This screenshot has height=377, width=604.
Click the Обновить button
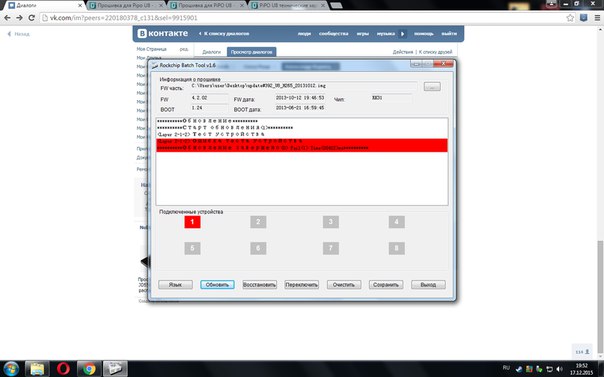[x=217, y=285]
